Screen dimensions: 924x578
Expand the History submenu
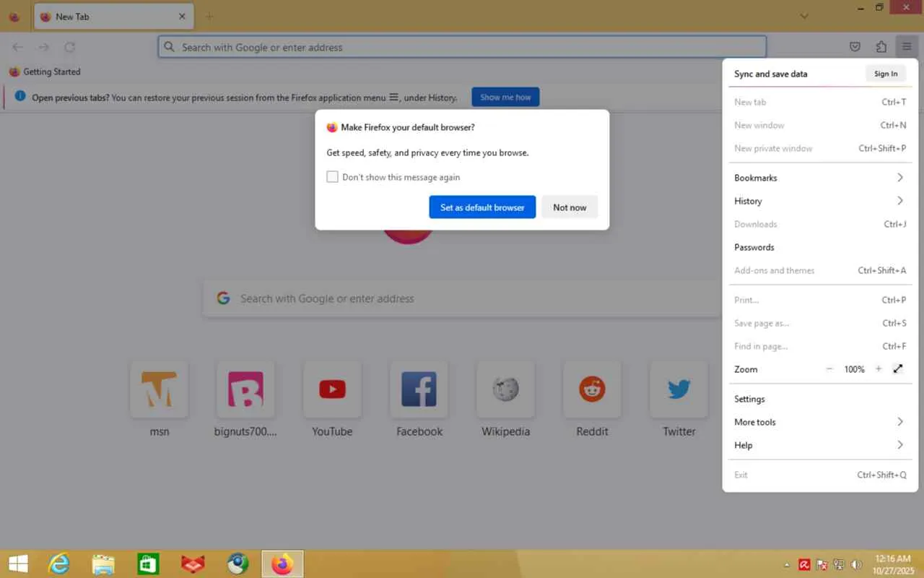(820, 201)
